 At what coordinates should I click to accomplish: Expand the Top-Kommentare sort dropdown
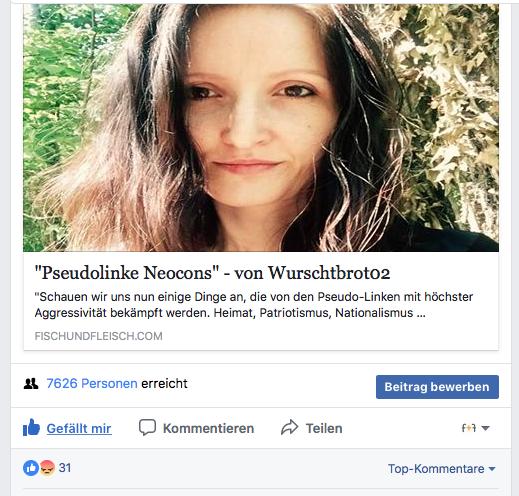441,469
